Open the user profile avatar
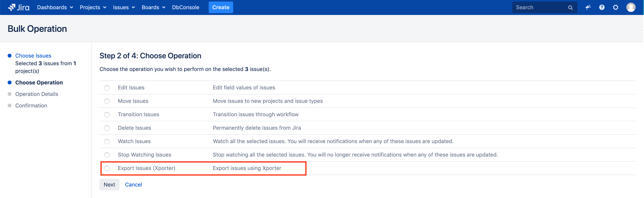Screen dimensions: 644x198 coord(631,7)
